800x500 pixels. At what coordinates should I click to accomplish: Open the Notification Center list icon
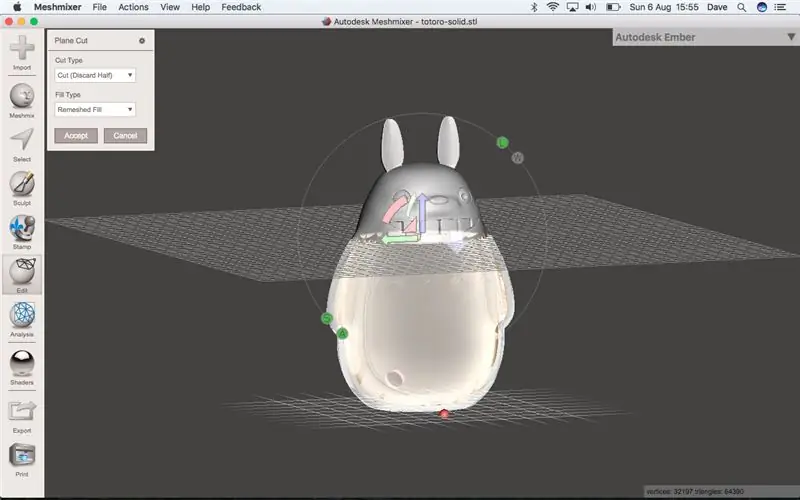point(780,7)
